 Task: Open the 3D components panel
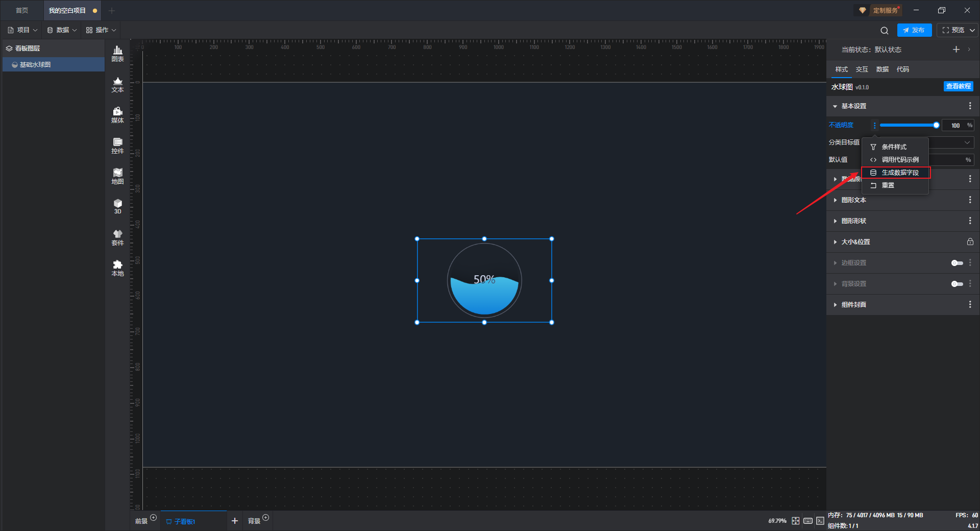(117, 206)
